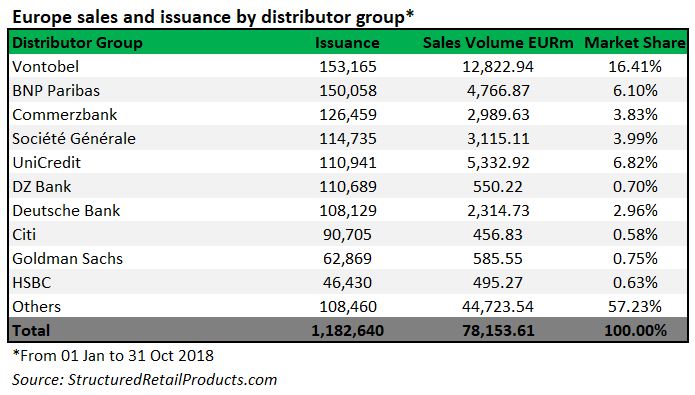Select the Citi row label

(24, 235)
